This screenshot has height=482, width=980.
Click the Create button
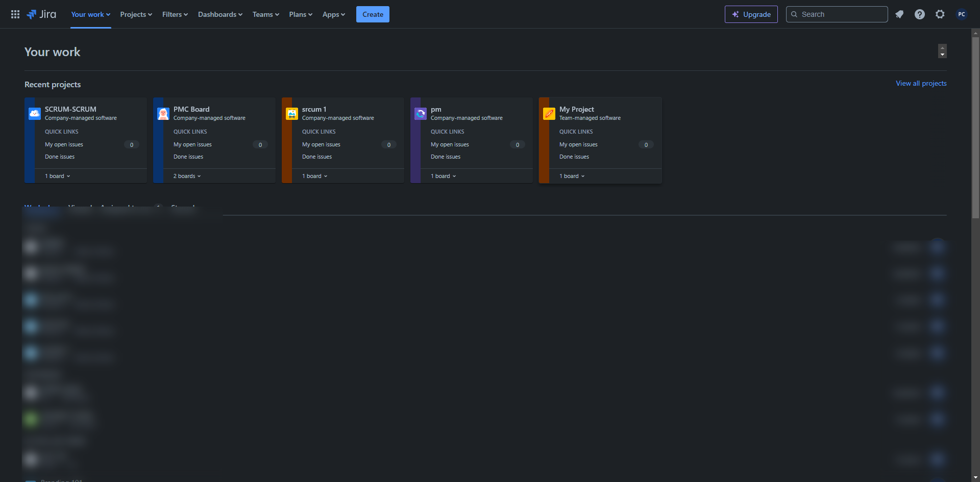(373, 14)
